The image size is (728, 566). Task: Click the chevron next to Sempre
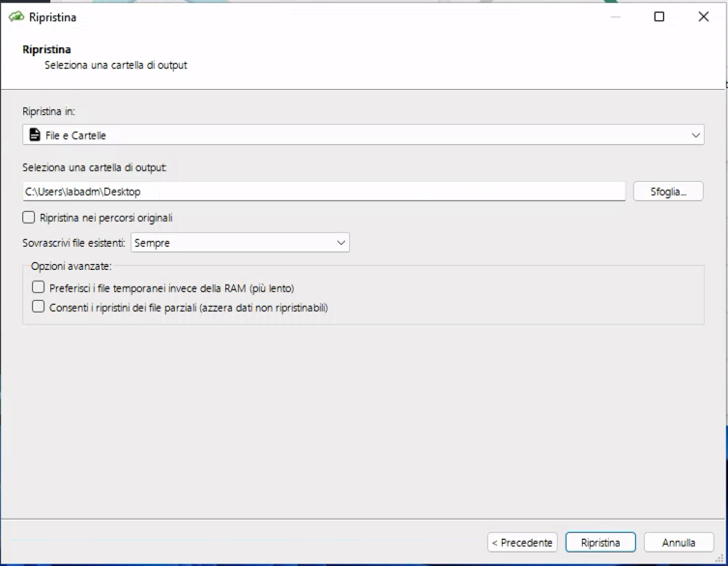click(x=340, y=243)
